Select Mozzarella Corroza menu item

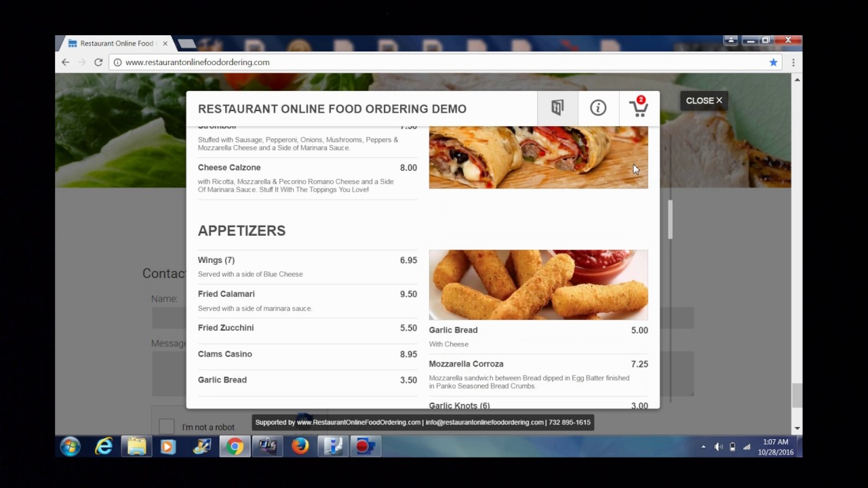(x=538, y=375)
